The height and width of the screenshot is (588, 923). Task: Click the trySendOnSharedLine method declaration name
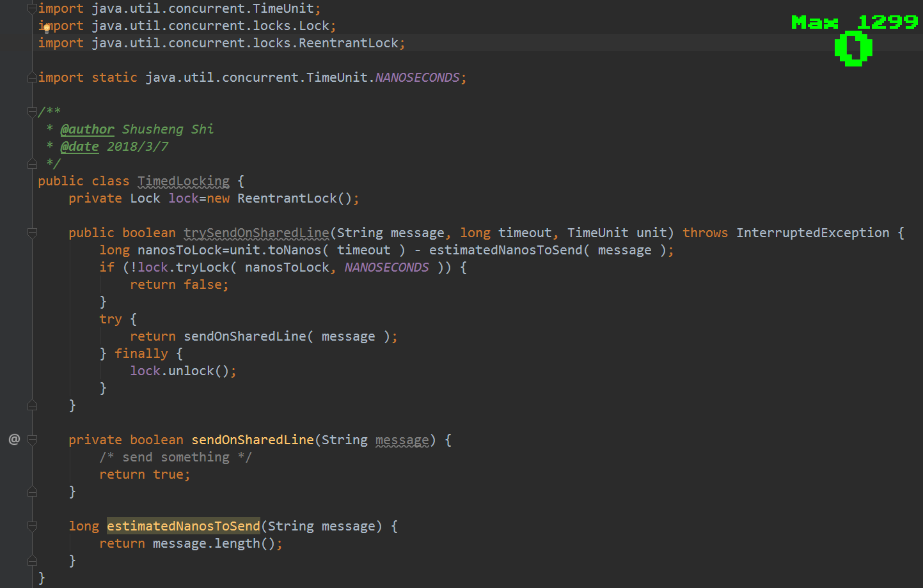coord(256,233)
